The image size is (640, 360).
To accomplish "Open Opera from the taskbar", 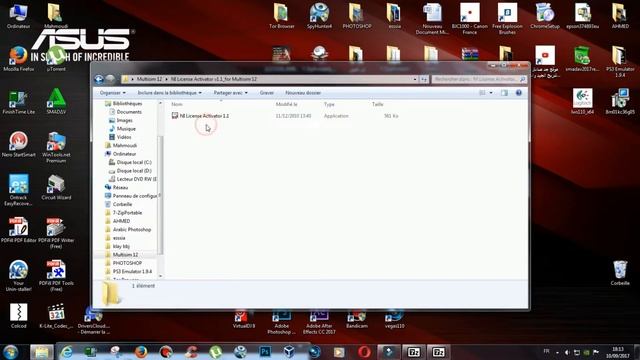I will pyautogui.click(x=364, y=352).
